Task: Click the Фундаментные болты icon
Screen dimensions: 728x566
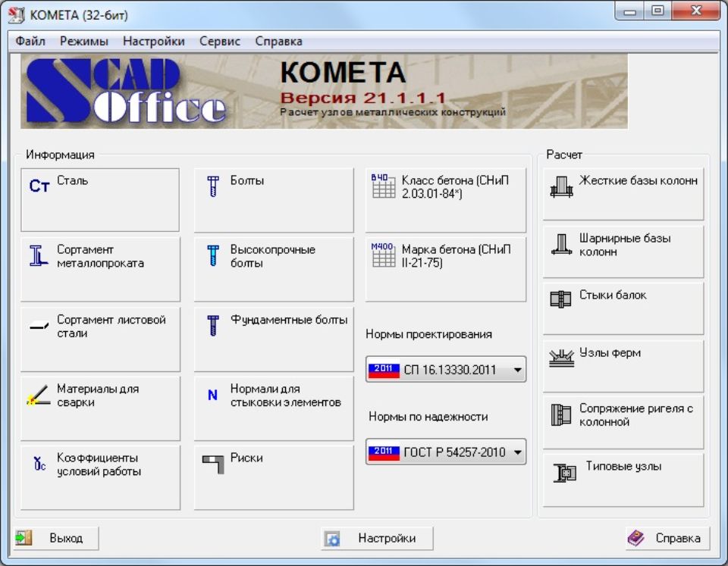Action: pos(213,325)
